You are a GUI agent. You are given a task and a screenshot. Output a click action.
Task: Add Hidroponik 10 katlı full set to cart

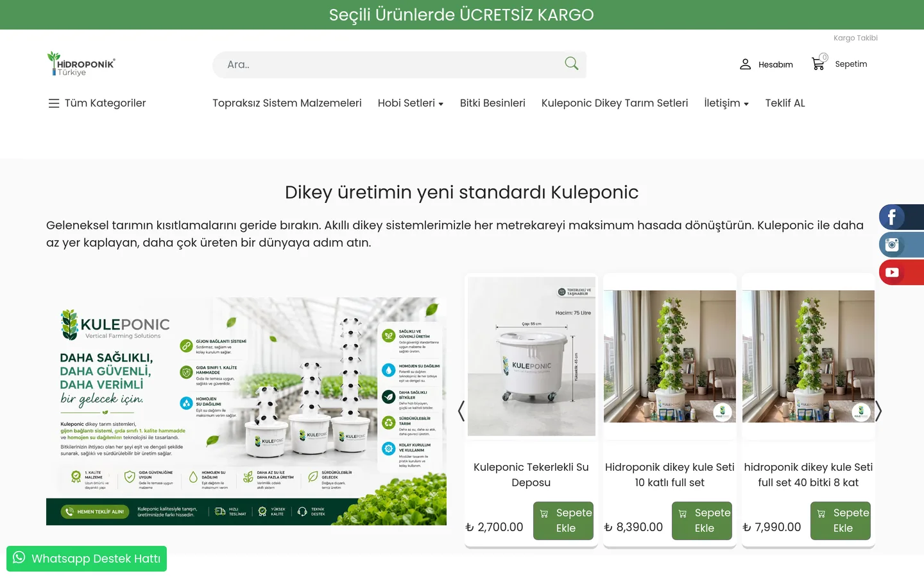pyautogui.click(x=702, y=521)
